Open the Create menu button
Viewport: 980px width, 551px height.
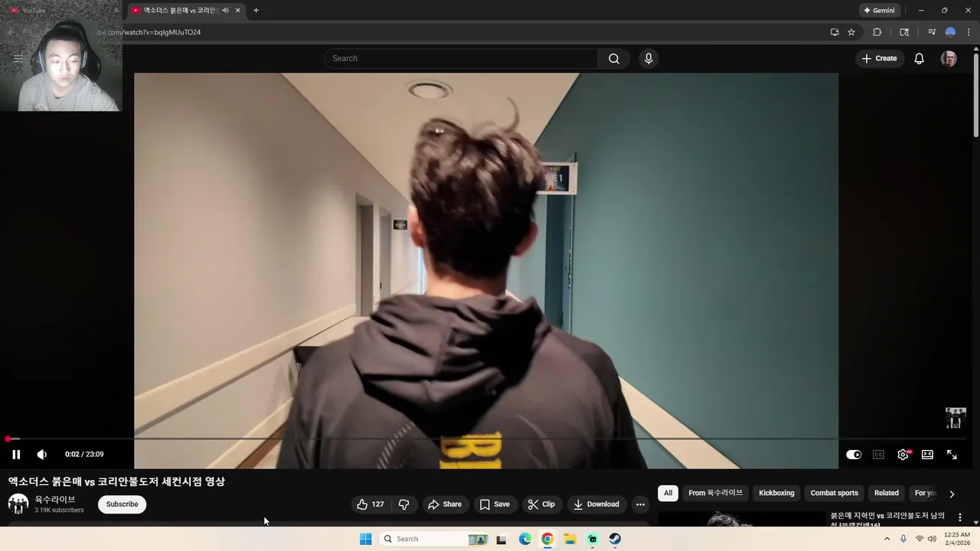879,59
